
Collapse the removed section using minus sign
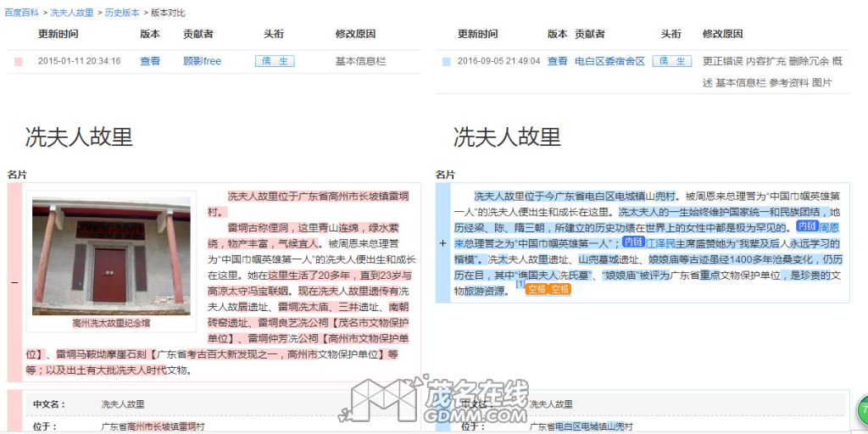pos(14,282)
